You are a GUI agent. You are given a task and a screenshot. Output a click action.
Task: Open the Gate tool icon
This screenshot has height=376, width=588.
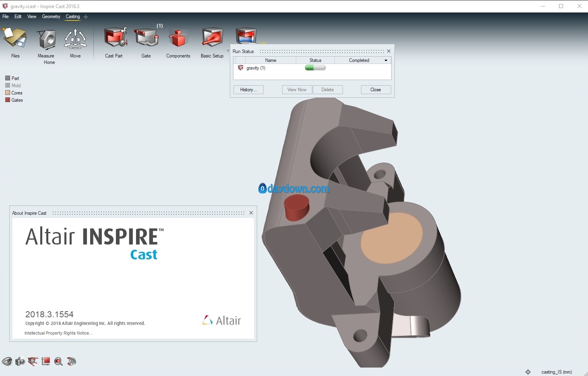click(146, 38)
